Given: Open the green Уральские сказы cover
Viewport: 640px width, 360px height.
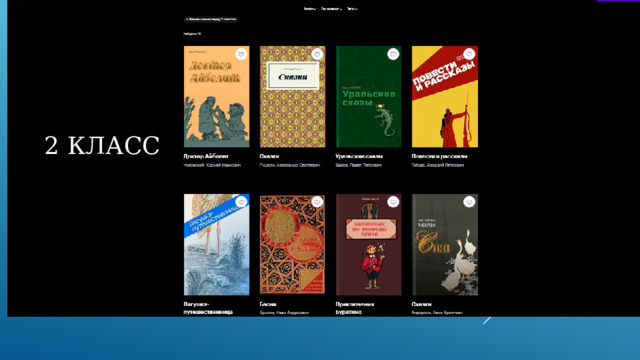Looking at the screenshot, I should pos(369,97).
